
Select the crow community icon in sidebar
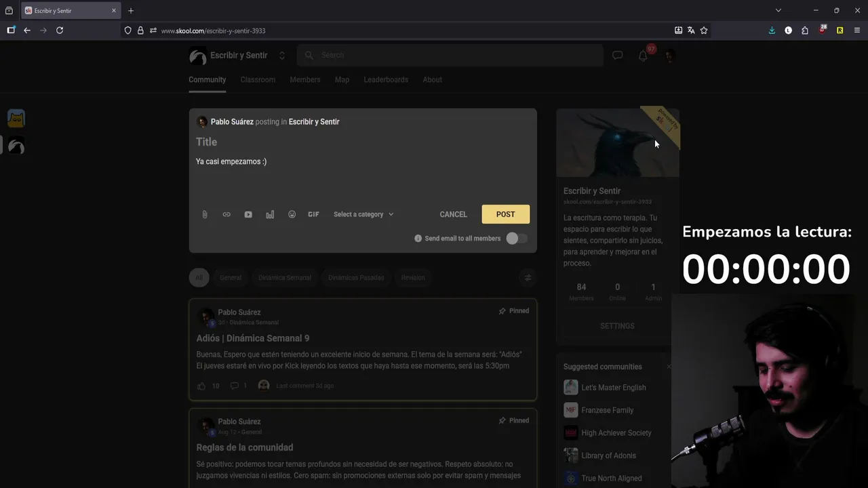tap(16, 145)
